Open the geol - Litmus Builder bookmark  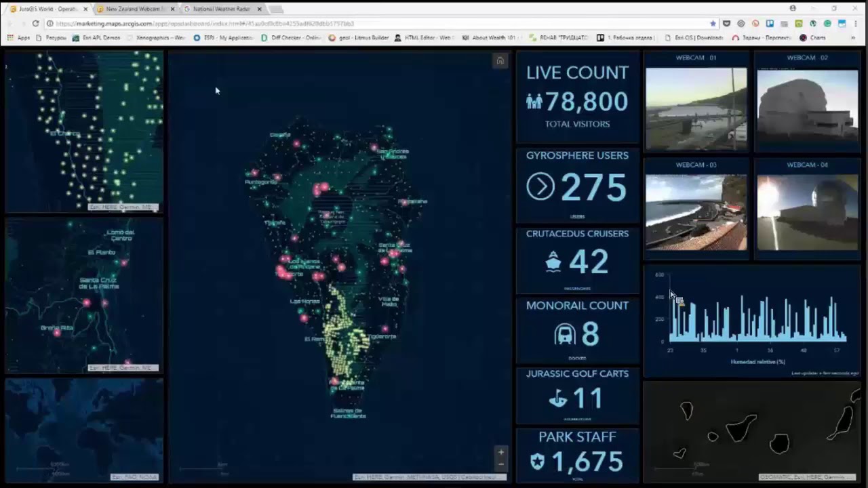tap(358, 38)
